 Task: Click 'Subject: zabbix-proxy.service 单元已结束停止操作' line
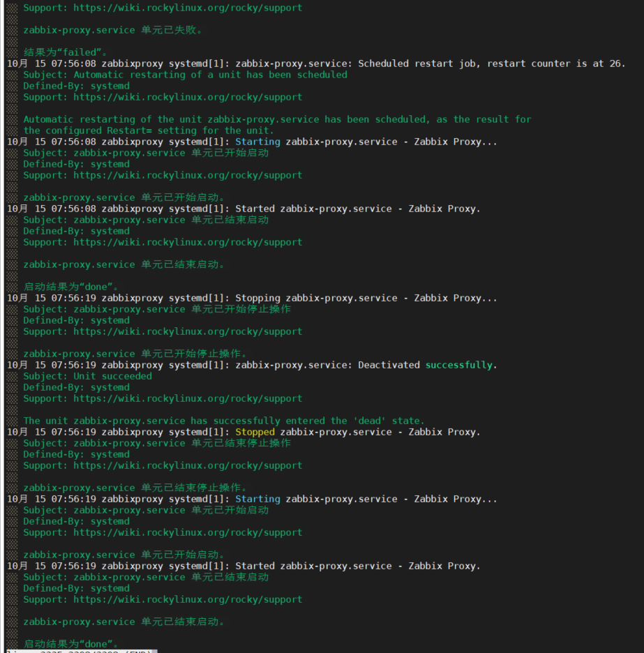coord(157,444)
